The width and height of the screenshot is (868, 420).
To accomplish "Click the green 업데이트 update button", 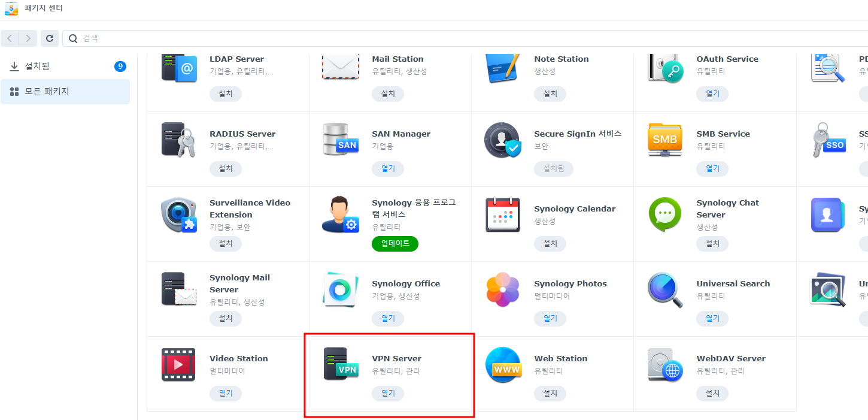I will (395, 244).
